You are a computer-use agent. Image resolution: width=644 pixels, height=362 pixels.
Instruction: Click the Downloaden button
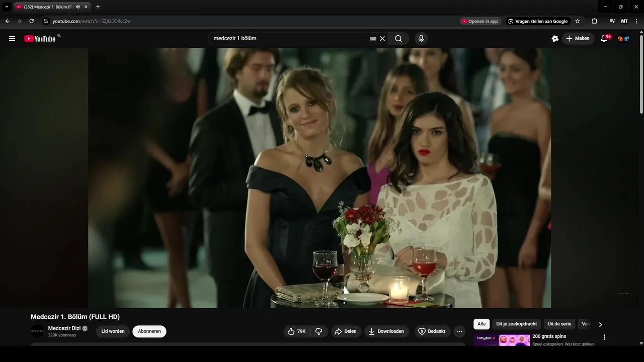click(x=386, y=331)
